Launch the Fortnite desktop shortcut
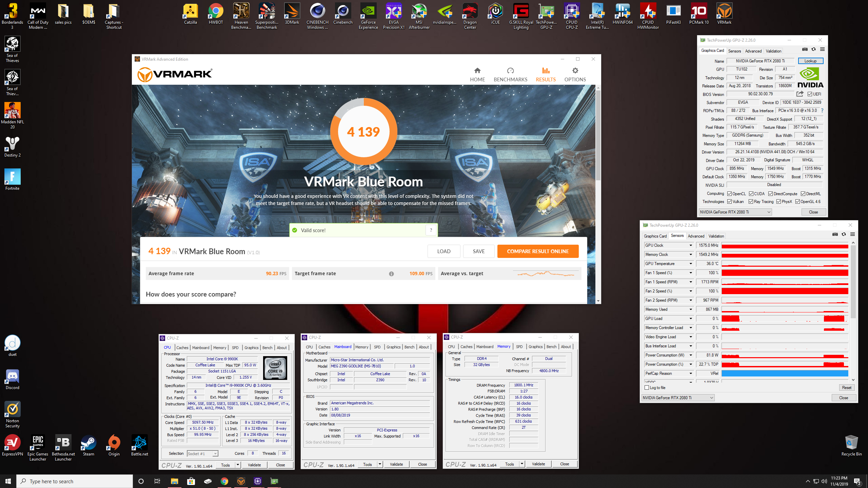 click(x=13, y=180)
